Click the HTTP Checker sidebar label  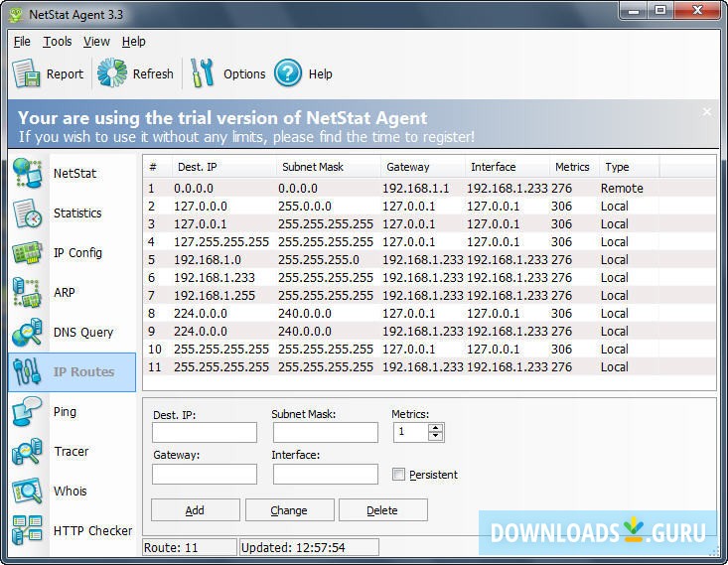pos(92,530)
